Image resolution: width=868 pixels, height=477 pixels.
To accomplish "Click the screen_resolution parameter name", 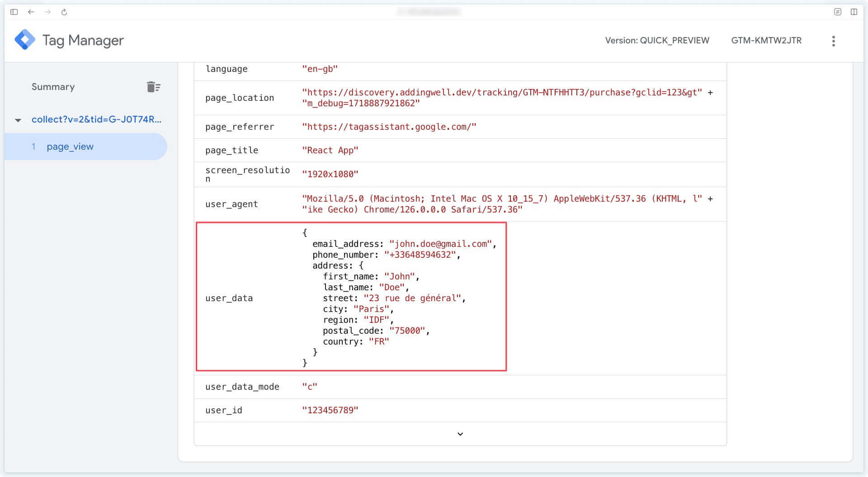I will pyautogui.click(x=247, y=174).
